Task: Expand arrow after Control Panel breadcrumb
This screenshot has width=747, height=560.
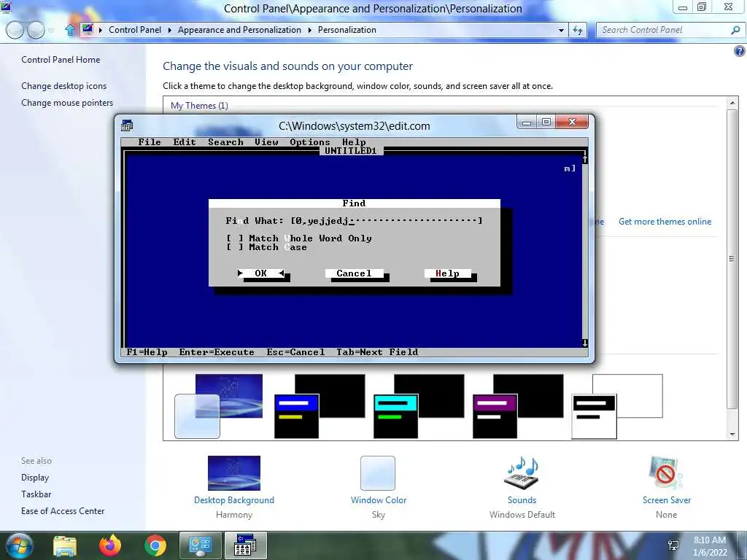Action: pyautogui.click(x=169, y=30)
